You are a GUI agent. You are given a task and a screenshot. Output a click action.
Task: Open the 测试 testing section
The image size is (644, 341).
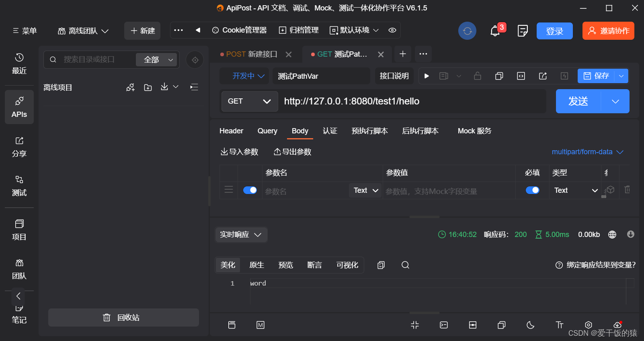[x=19, y=186]
